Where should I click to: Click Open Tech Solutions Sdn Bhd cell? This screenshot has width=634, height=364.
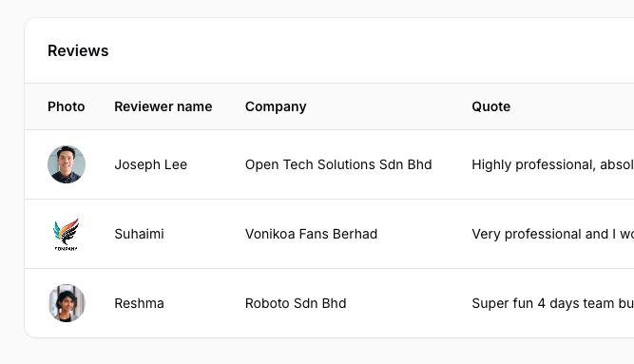[x=338, y=164]
